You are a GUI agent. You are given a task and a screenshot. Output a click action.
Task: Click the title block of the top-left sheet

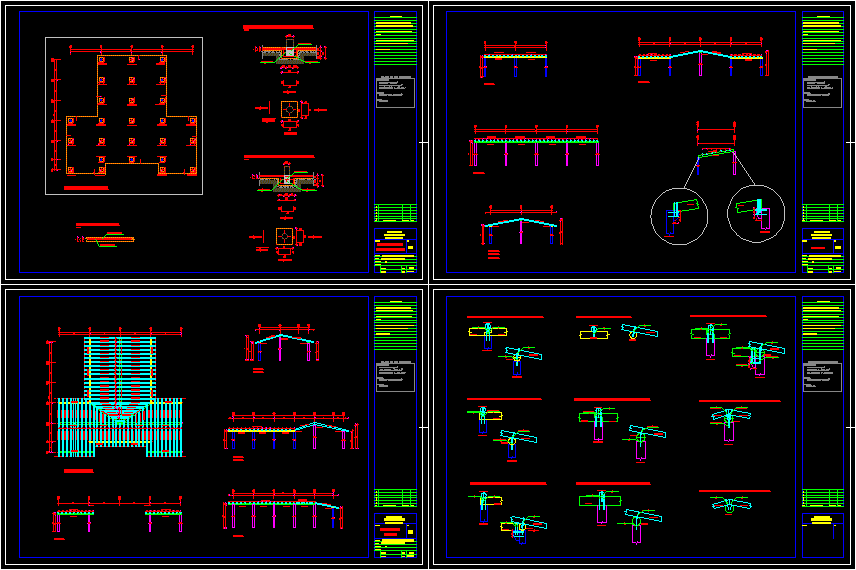395,250
